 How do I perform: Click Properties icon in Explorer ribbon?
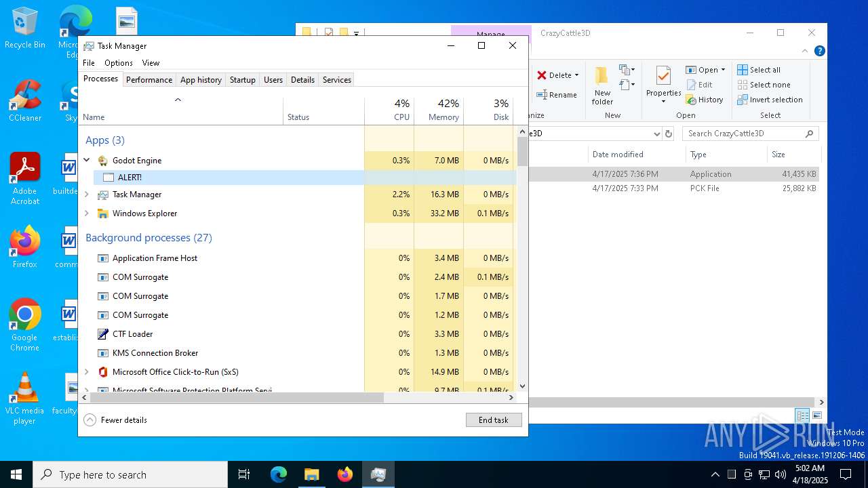coord(663,76)
